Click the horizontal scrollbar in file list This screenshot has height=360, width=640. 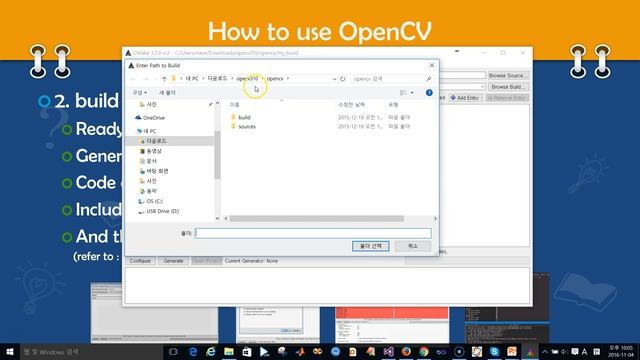[316, 219]
